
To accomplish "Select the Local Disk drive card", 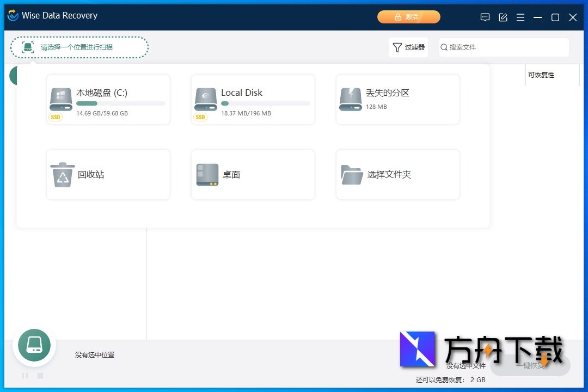I will (253, 99).
